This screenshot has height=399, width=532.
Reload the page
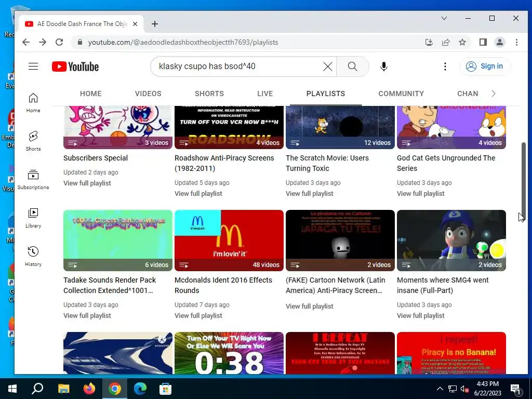click(59, 42)
